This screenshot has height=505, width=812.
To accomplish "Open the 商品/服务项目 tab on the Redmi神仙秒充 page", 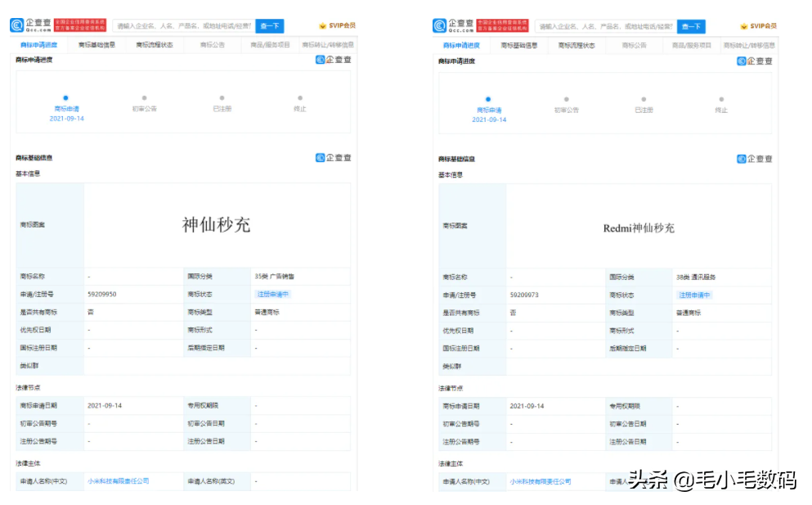I will click(x=691, y=45).
